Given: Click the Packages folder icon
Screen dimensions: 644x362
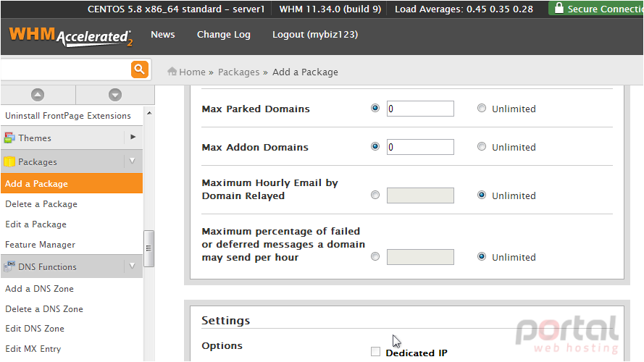Looking at the screenshot, I should pos(9,161).
